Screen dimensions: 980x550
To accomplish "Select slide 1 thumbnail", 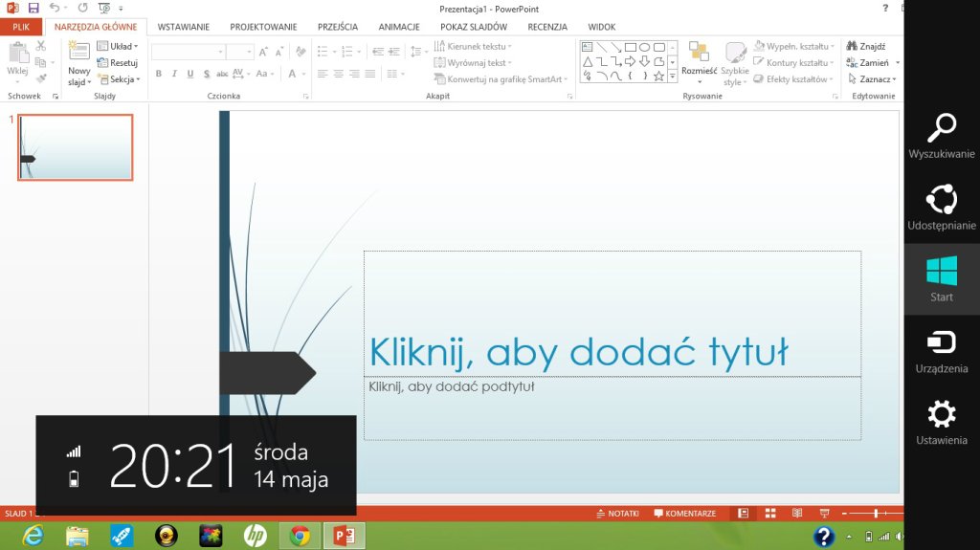I will tap(75, 147).
